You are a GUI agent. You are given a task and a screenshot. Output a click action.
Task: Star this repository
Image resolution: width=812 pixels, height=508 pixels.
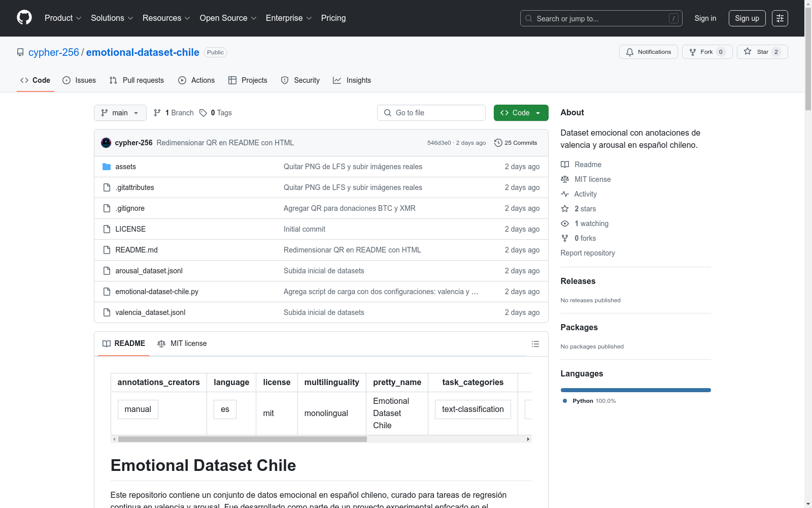pyautogui.click(x=762, y=52)
